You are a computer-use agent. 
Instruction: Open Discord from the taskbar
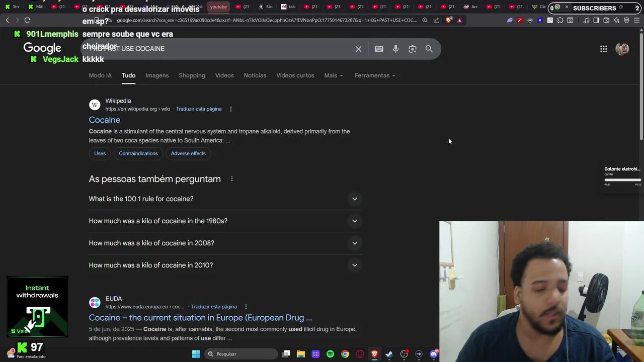[x=434, y=354]
